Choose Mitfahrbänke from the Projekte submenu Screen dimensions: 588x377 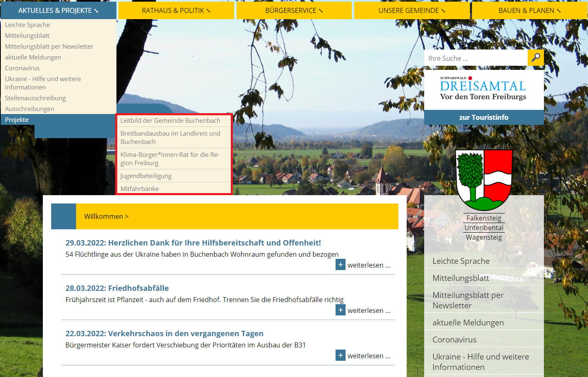coord(140,188)
